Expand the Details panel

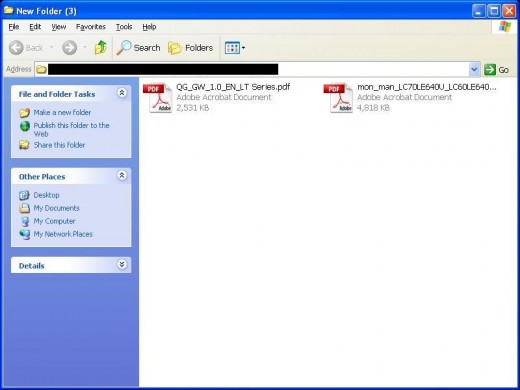click(x=122, y=265)
